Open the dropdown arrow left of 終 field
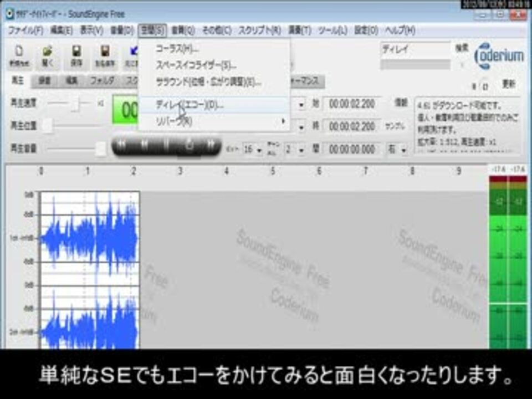The height and width of the screenshot is (399, 532). tap(301, 127)
